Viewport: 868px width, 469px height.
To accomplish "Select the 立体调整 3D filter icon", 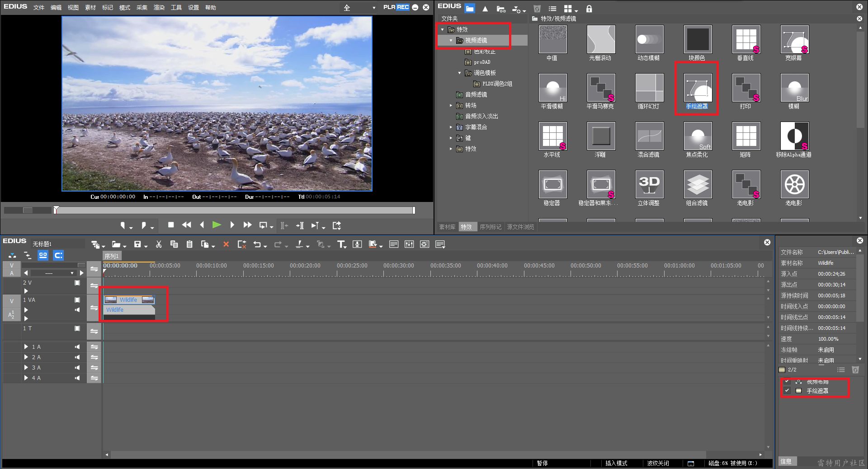I will click(649, 185).
